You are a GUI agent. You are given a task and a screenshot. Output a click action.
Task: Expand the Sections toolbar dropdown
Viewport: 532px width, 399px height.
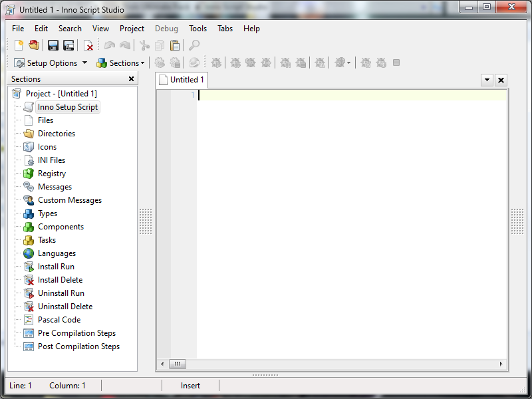tap(121, 63)
